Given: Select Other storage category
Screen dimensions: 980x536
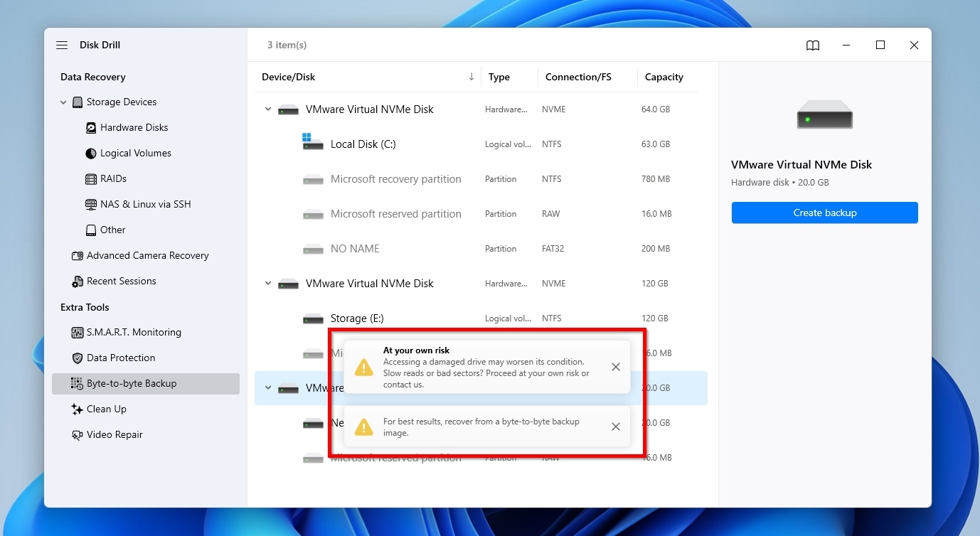Looking at the screenshot, I should pos(113,230).
